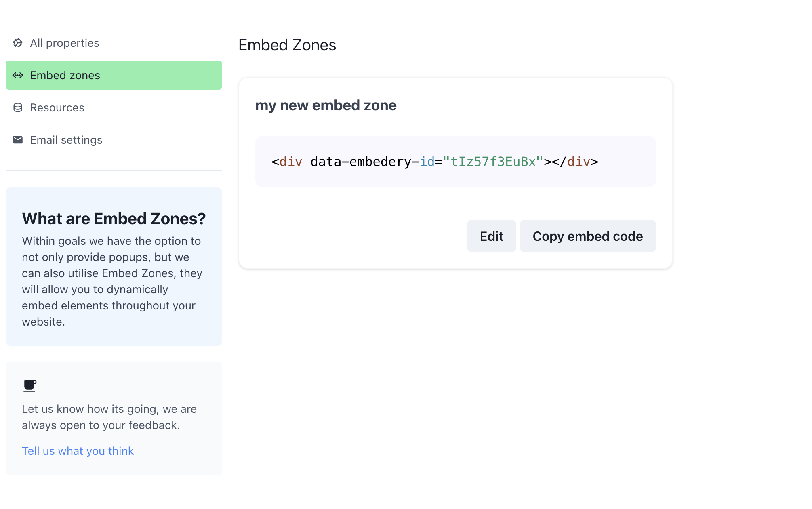Click the feedback message text
The height and width of the screenshot is (509, 812).
coord(109,417)
